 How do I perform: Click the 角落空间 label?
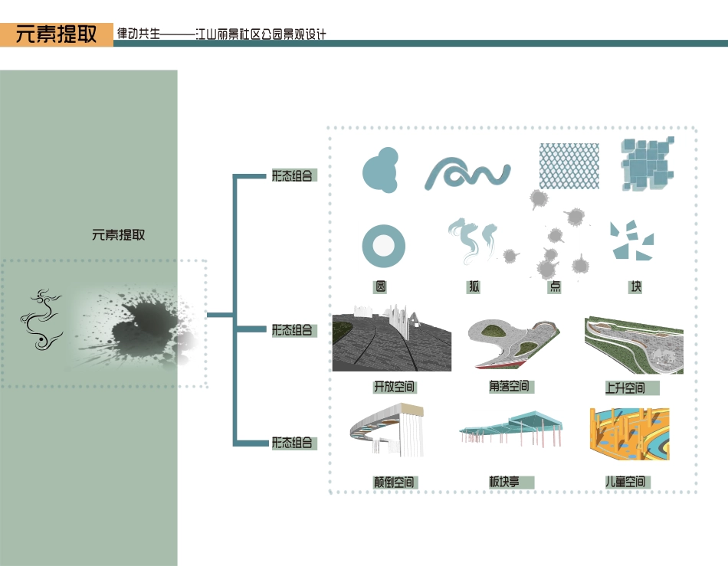click(510, 386)
